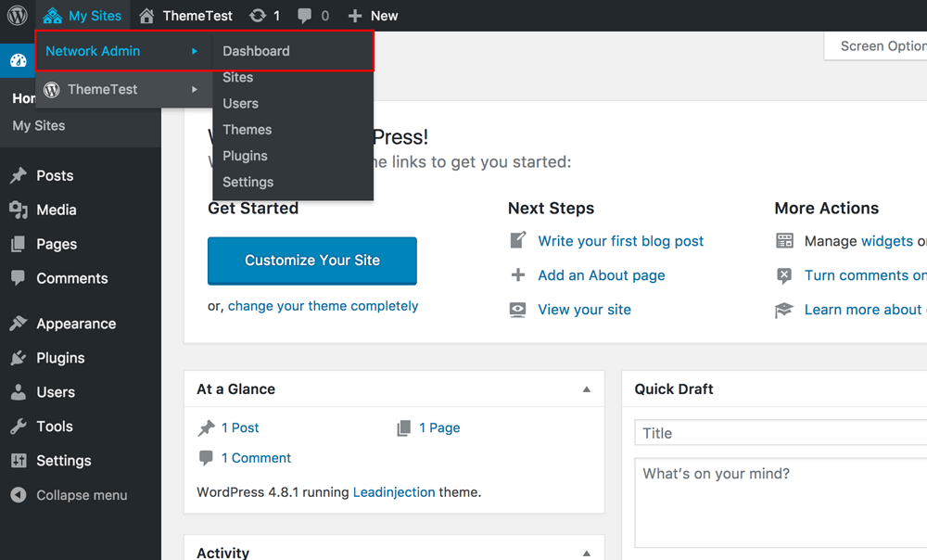Click the change your theme completely link
Image resolution: width=927 pixels, height=560 pixels.
pyautogui.click(x=323, y=306)
